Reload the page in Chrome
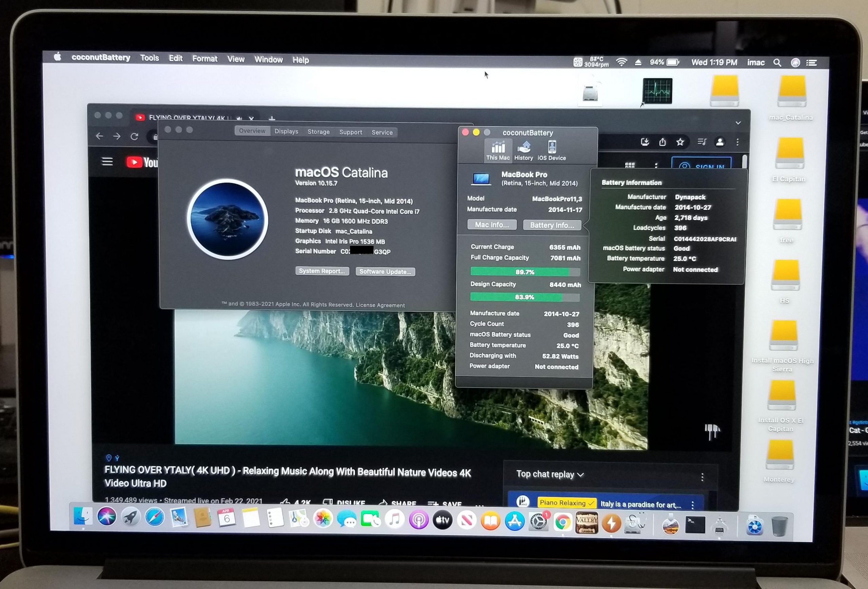Screen dimensions: 868x589 point(135,136)
